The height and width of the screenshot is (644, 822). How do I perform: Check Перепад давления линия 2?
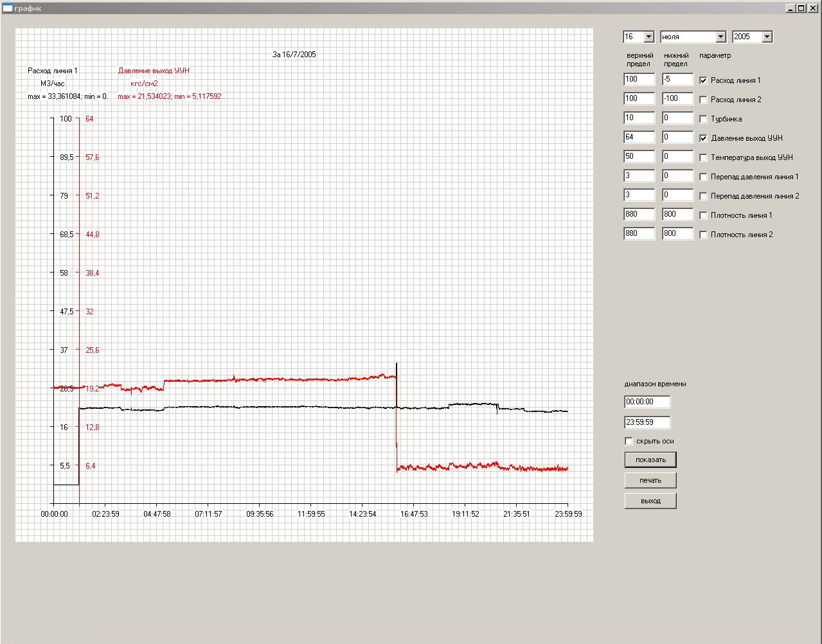[703, 196]
